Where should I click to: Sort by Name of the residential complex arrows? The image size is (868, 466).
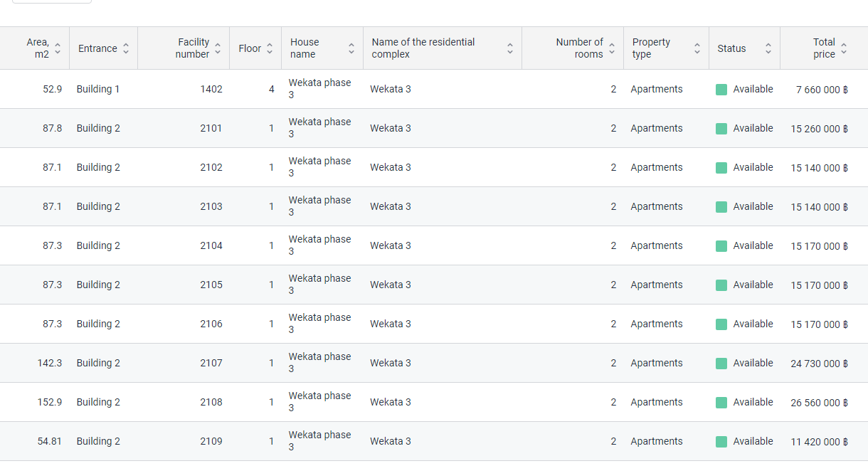click(x=510, y=48)
